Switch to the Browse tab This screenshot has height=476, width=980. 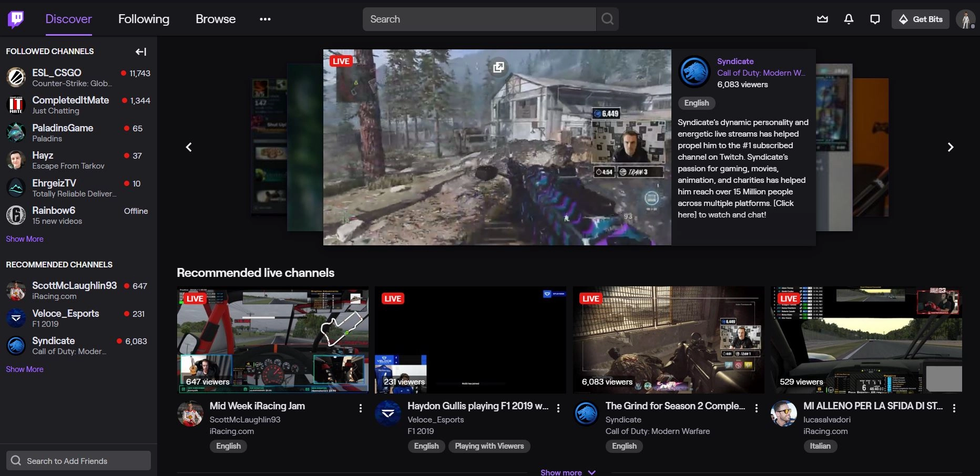pyautogui.click(x=216, y=19)
